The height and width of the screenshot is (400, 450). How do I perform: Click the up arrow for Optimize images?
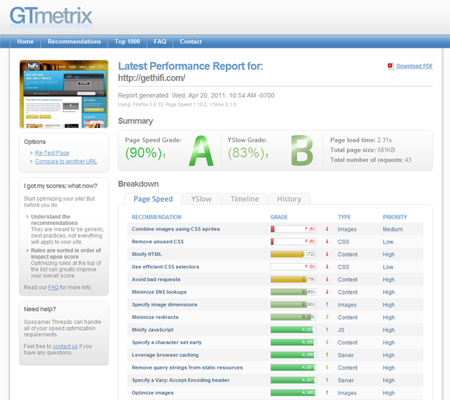pyautogui.click(x=327, y=393)
